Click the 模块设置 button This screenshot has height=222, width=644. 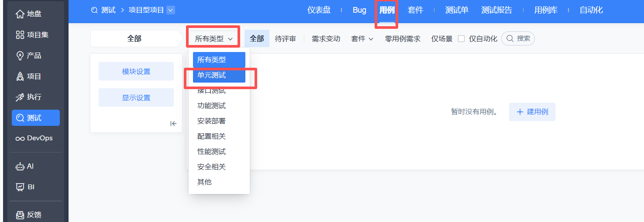pyautogui.click(x=136, y=71)
